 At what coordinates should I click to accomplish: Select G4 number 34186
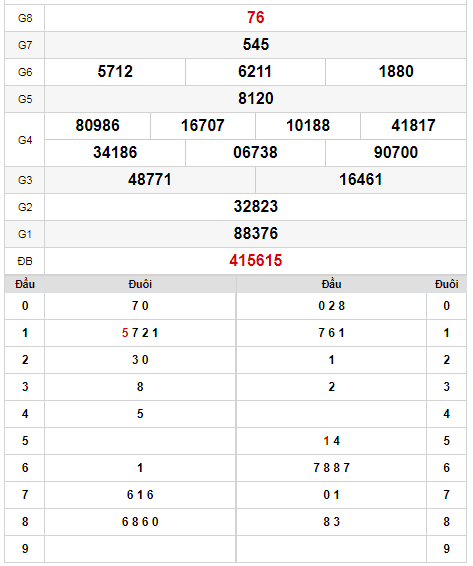click(x=115, y=152)
